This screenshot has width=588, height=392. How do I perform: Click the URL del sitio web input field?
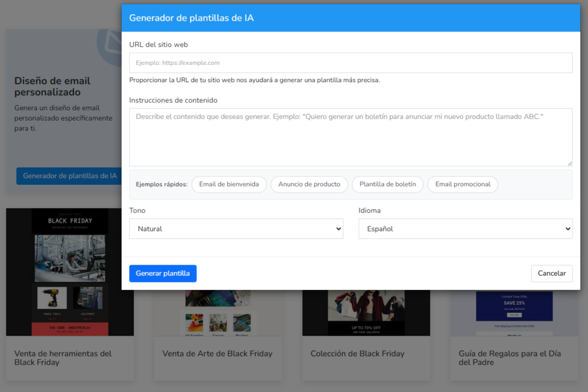350,63
